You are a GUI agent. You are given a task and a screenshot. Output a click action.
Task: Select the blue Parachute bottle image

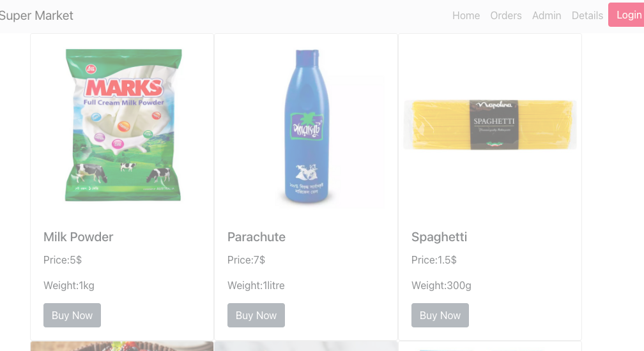pyautogui.click(x=307, y=126)
